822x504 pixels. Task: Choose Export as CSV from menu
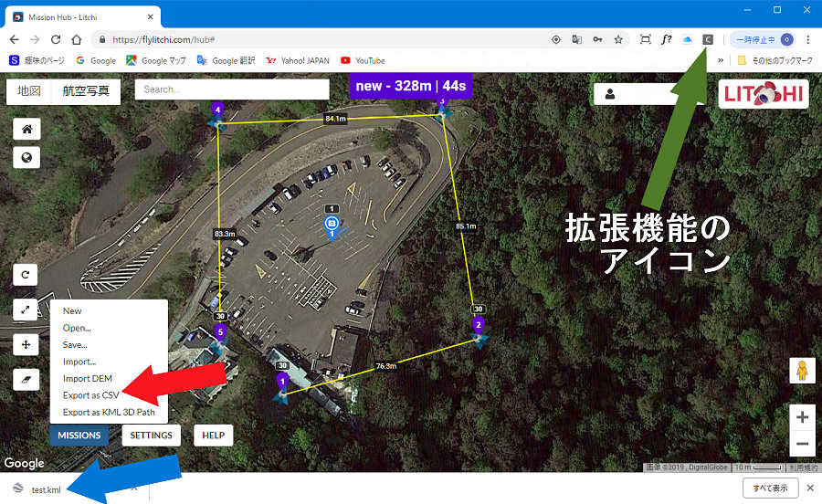point(90,395)
